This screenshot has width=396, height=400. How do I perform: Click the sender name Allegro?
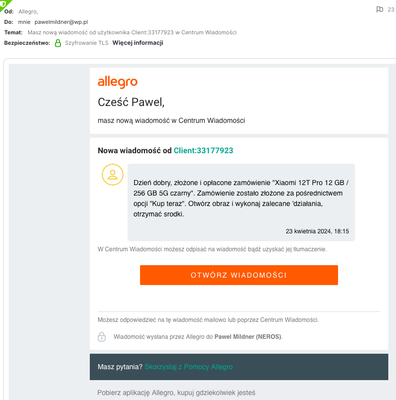(28, 12)
